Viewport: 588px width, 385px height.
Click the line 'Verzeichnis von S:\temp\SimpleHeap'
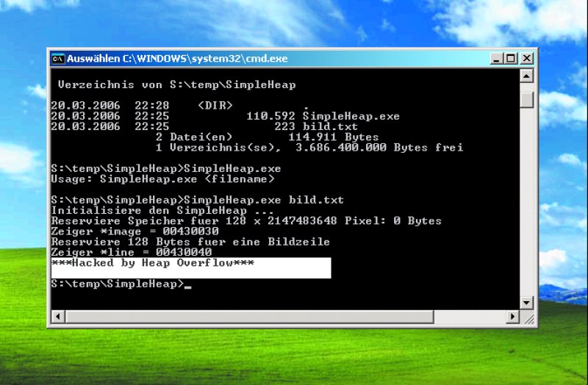click(x=176, y=84)
